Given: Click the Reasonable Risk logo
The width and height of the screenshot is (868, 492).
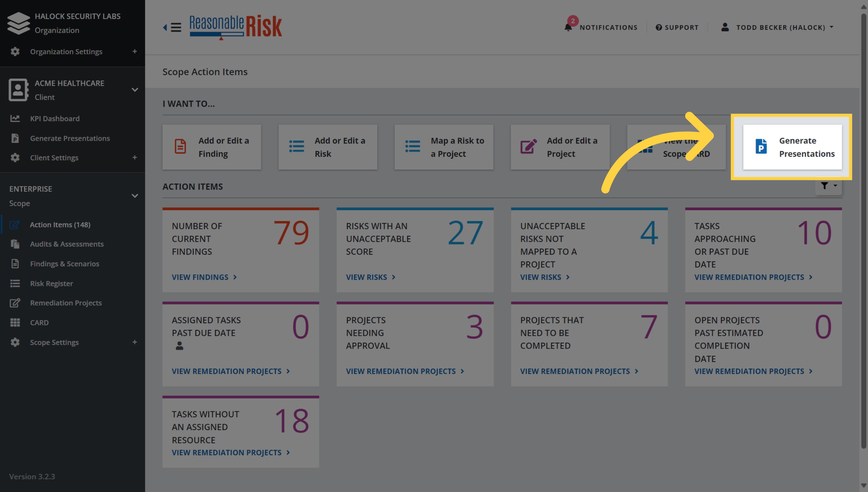Looking at the screenshot, I should click(x=235, y=27).
